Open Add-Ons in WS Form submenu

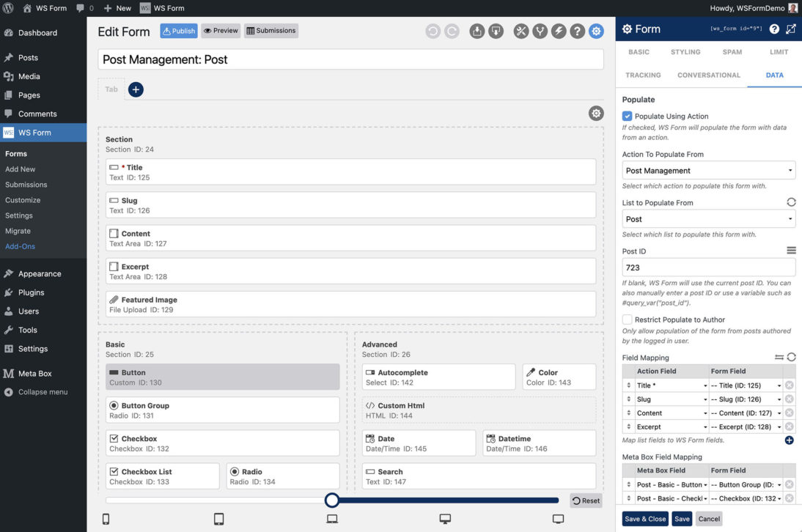point(21,246)
